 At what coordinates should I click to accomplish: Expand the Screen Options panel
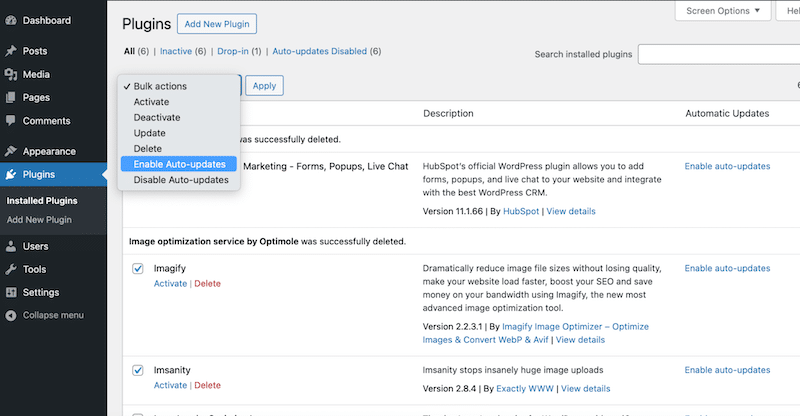pyautogui.click(x=722, y=11)
